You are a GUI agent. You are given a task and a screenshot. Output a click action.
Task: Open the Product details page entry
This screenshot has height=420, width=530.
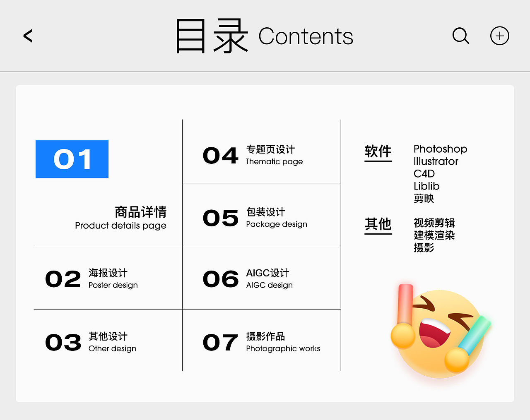(x=120, y=226)
